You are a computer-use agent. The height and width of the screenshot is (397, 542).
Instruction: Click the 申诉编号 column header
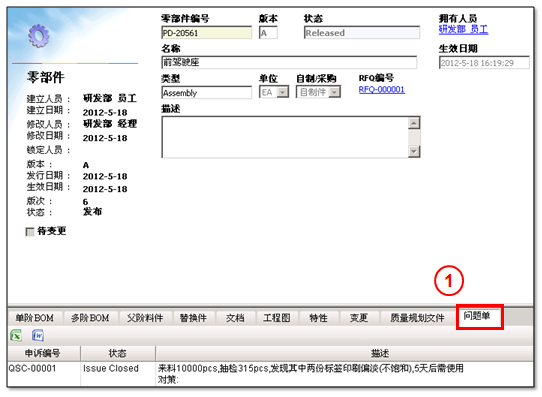coord(44,353)
